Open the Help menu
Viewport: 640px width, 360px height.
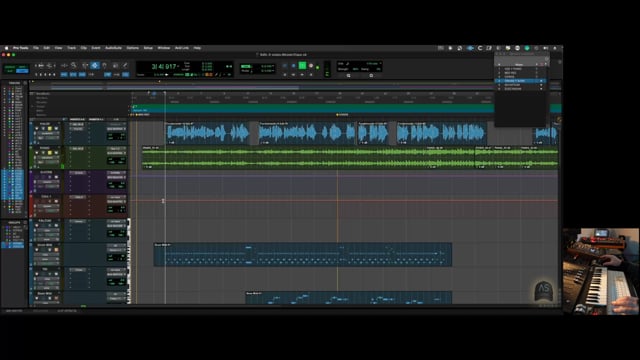(197, 48)
